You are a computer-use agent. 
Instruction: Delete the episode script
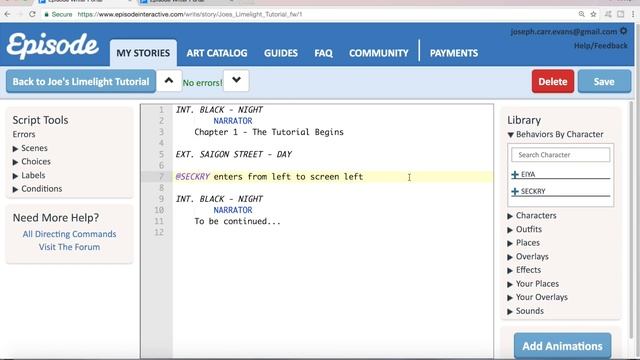(553, 81)
